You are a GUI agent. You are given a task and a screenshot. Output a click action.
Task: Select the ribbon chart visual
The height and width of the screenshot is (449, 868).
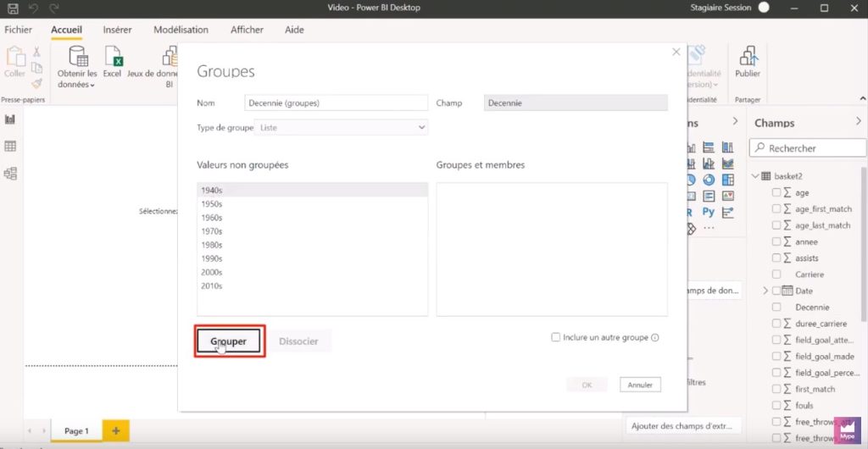(727, 164)
